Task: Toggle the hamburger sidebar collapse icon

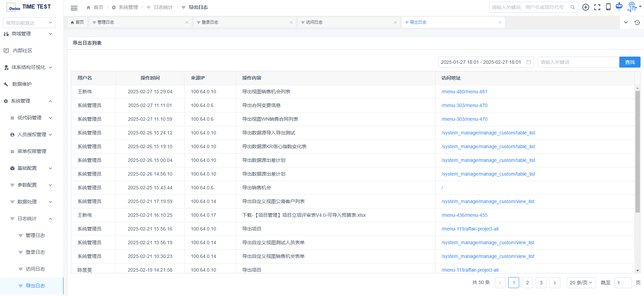Action: pos(74,8)
